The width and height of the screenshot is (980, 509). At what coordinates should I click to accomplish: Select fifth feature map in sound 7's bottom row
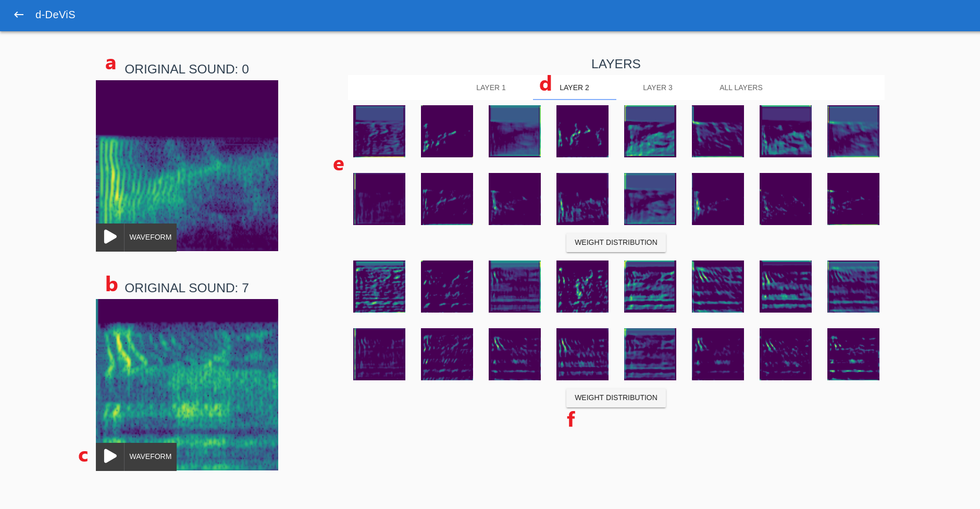tap(650, 354)
